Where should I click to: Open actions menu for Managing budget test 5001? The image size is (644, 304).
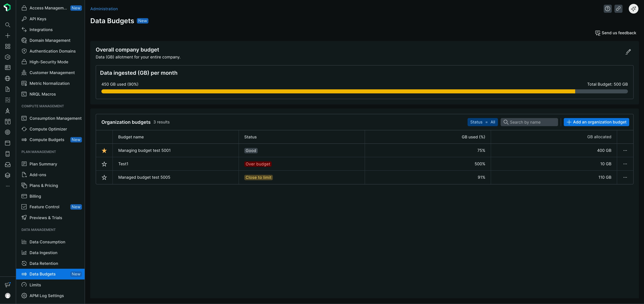pos(625,150)
